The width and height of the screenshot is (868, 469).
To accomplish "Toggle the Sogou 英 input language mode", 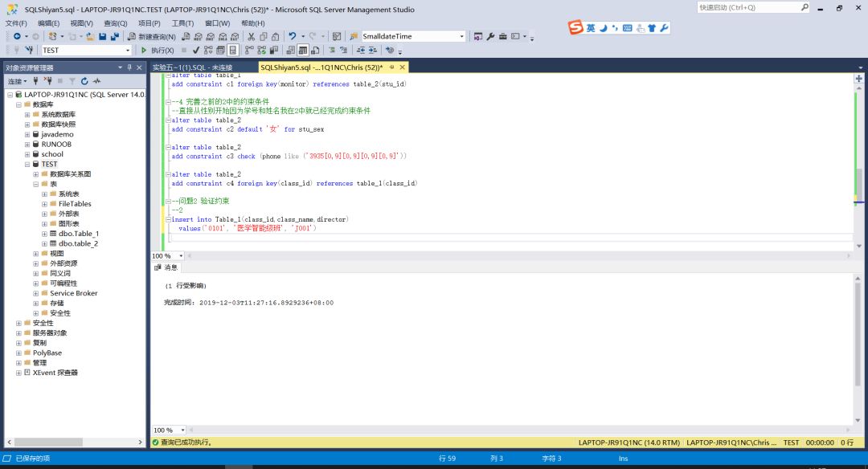I will pos(591,28).
